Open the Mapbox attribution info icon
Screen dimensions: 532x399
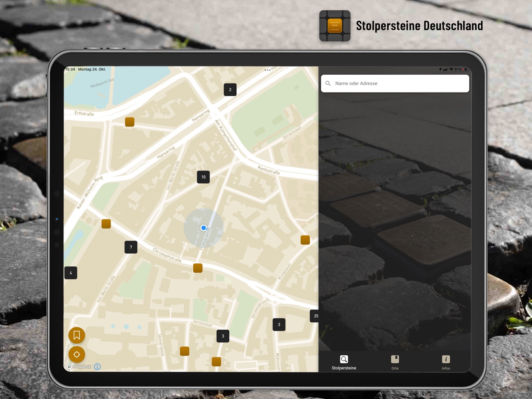[x=97, y=366]
